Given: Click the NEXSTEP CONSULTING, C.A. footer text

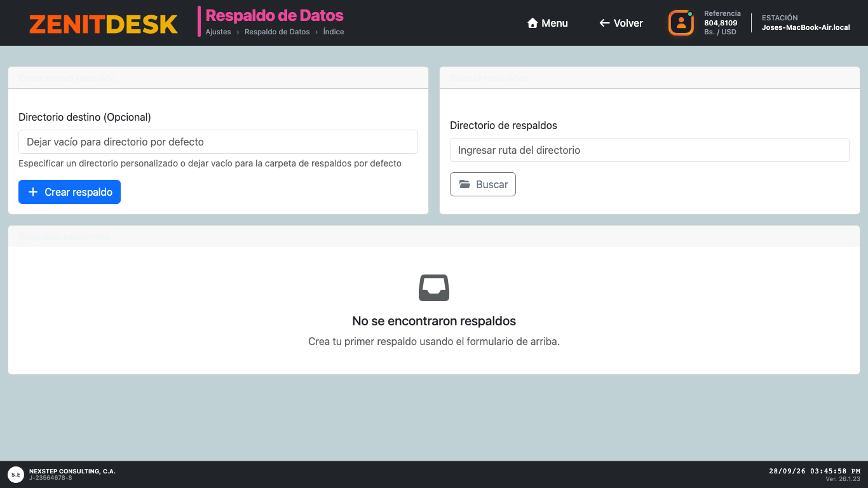Looking at the screenshot, I should coord(72,471).
